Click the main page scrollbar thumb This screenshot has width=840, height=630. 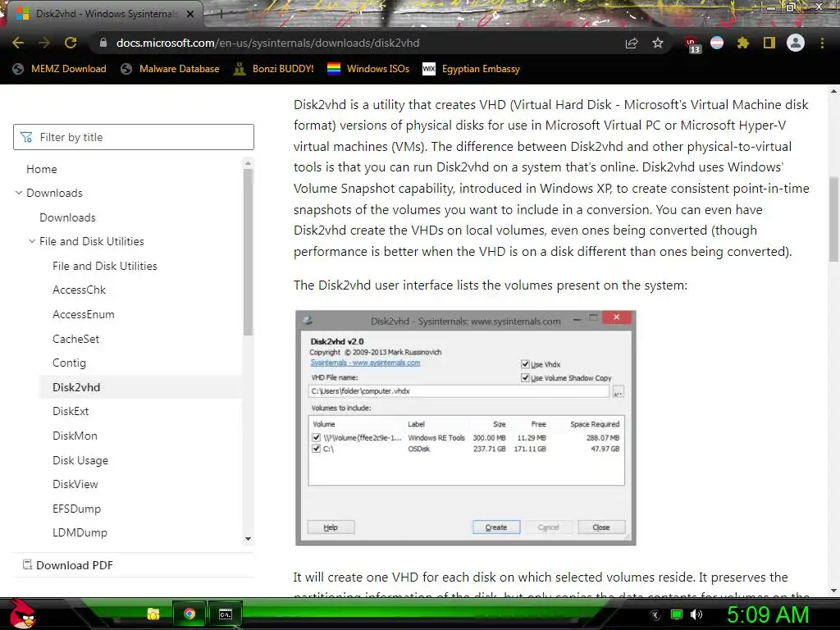pyautogui.click(x=833, y=220)
